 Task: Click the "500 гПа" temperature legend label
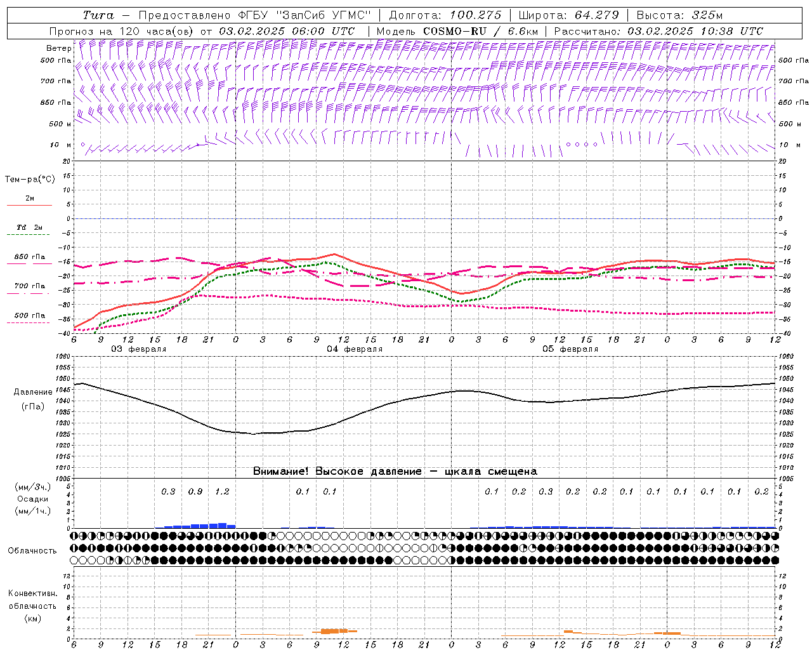[30, 315]
